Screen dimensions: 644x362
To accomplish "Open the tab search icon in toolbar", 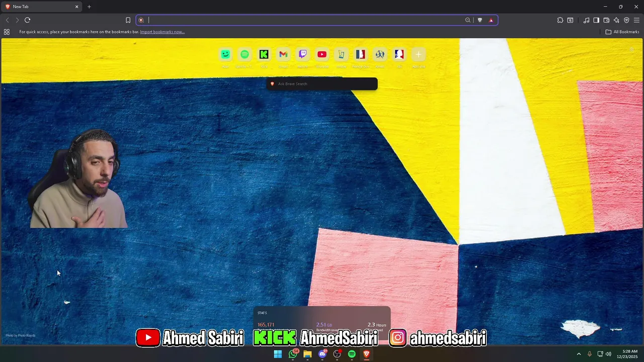I will click(x=570, y=20).
